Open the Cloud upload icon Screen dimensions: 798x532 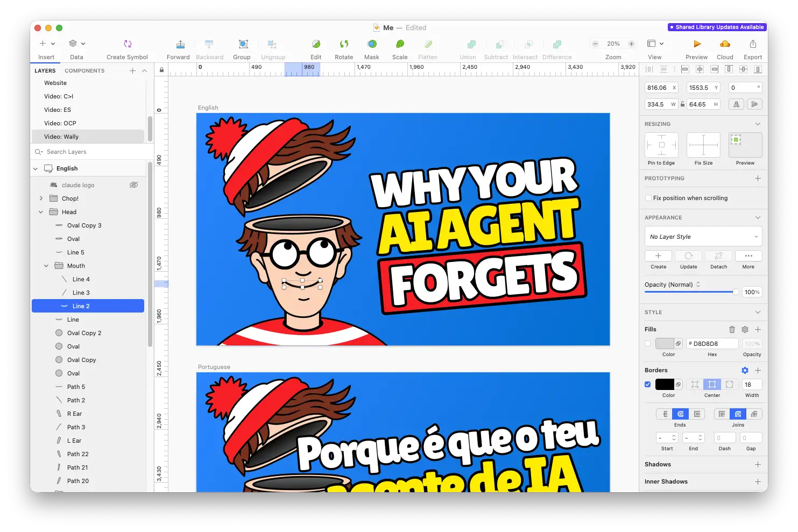tap(725, 44)
